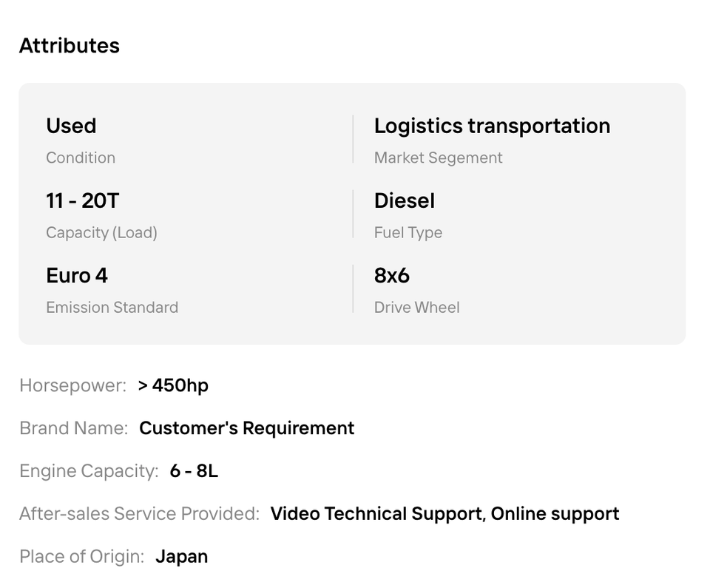Click the Drive Wheel label
Image resolution: width=710 pixels, height=588 pixels.
tap(416, 307)
